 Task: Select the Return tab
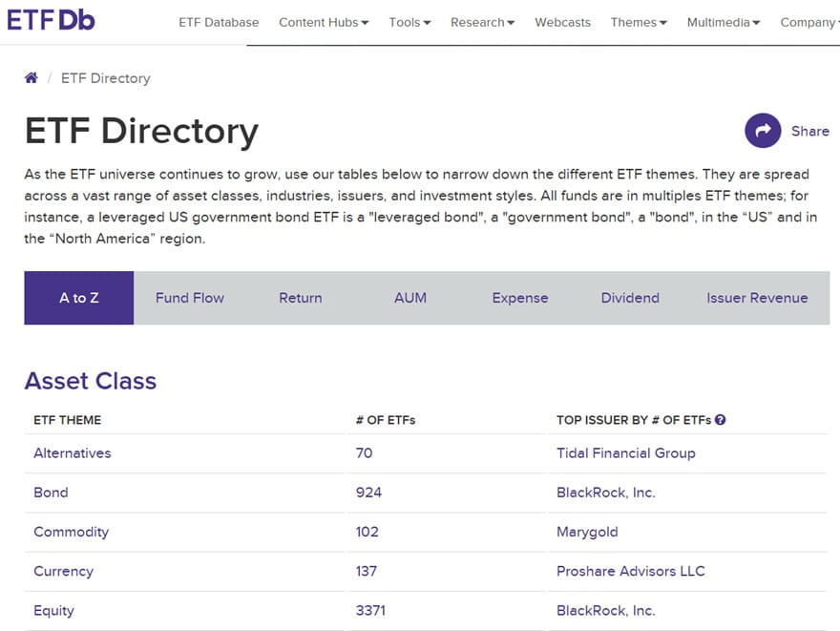(301, 298)
